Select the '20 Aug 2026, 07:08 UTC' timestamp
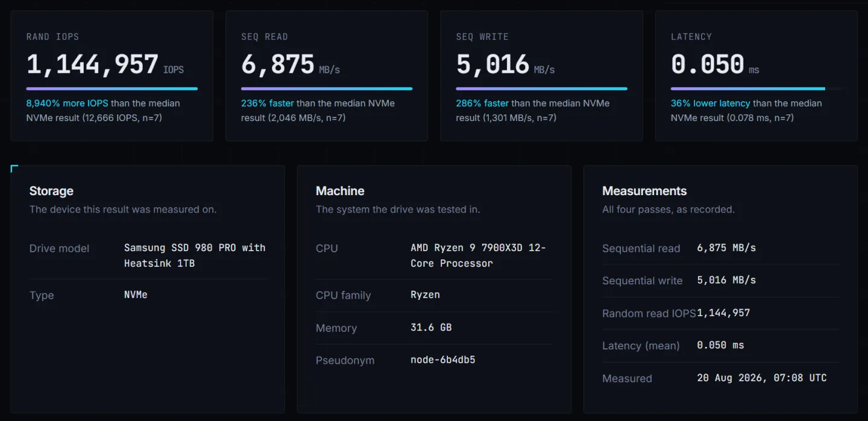The height and width of the screenshot is (421, 868). (762, 378)
